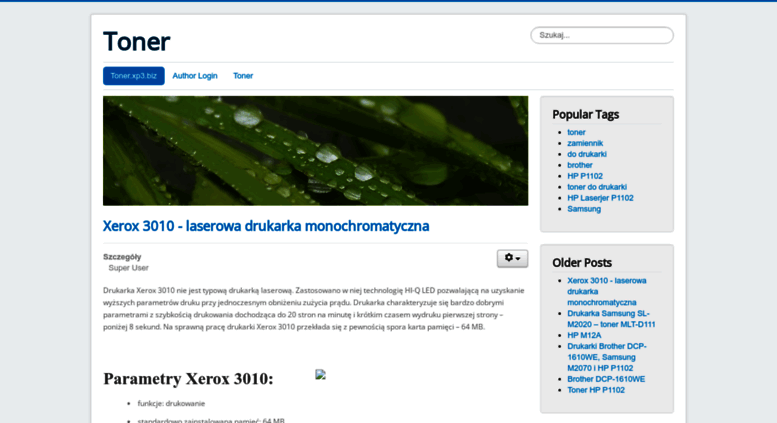Image resolution: width=777 pixels, height=423 pixels.
Task: Click the 'Popular Tags' heading
Action: click(585, 114)
